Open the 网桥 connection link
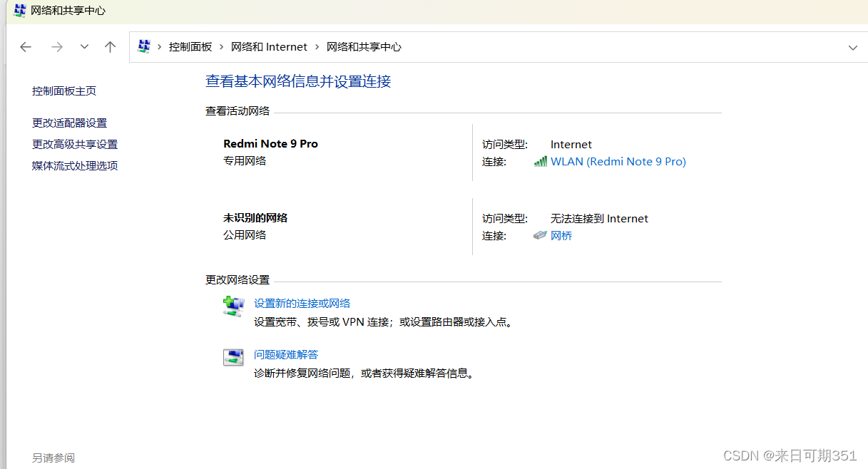 (x=561, y=235)
